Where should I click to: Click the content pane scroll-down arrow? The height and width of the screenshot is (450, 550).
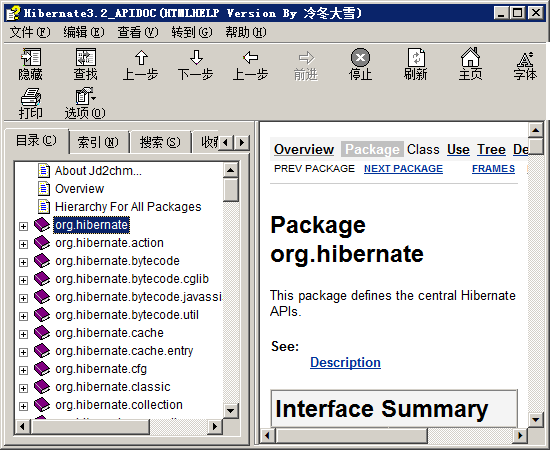point(536,419)
